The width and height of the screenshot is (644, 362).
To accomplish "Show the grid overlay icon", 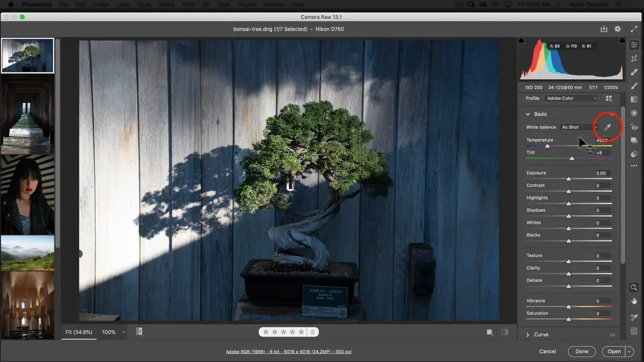I will click(x=634, y=331).
